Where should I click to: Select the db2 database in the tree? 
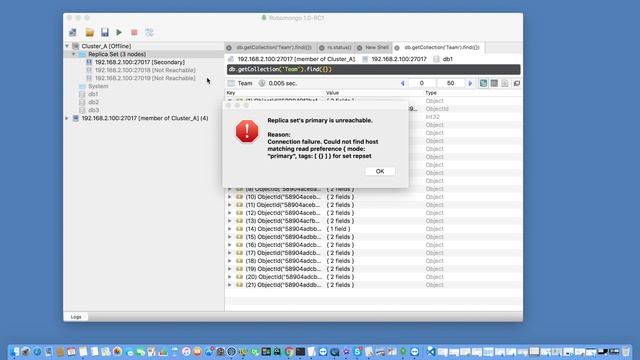click(x=93, y=102)
